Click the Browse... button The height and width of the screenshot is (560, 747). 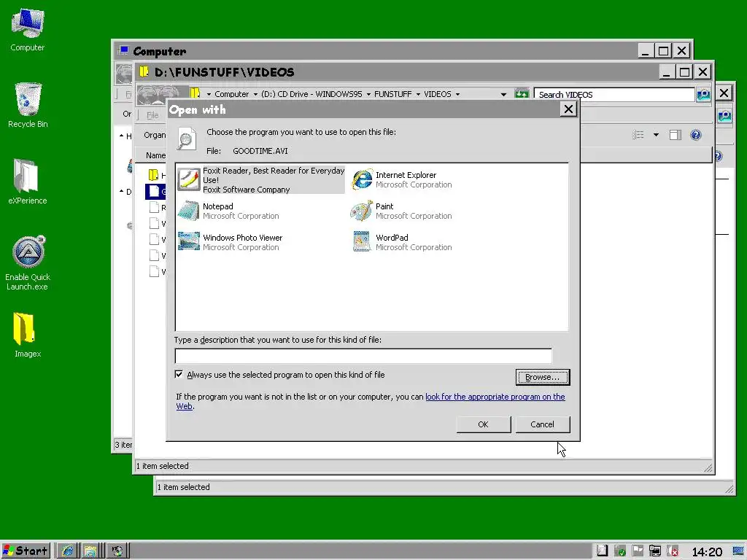(x=542, y=377)
